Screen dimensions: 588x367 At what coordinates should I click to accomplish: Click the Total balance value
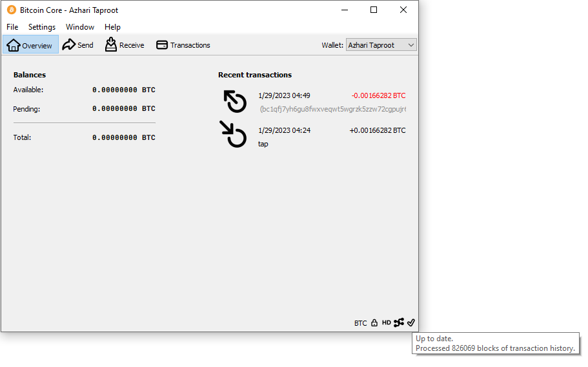(124, 137)
